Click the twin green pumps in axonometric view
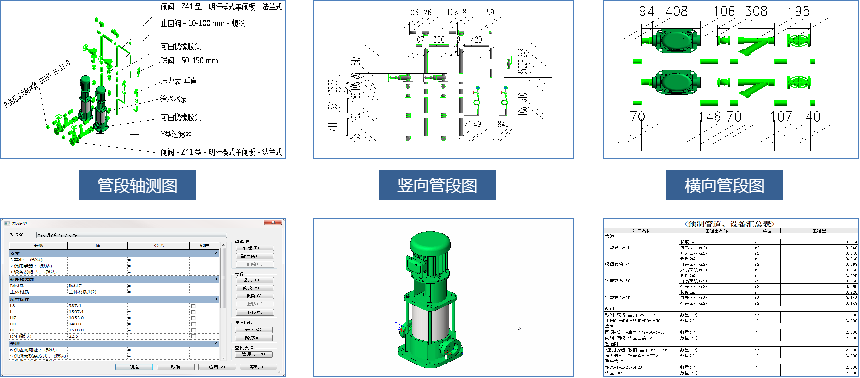This screenshot has height=378, width=860. pos(92,104)
